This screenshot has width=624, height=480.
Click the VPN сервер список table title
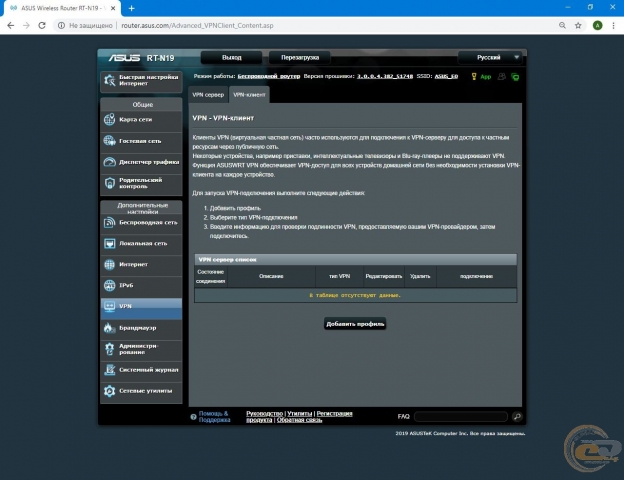(227, 260)
